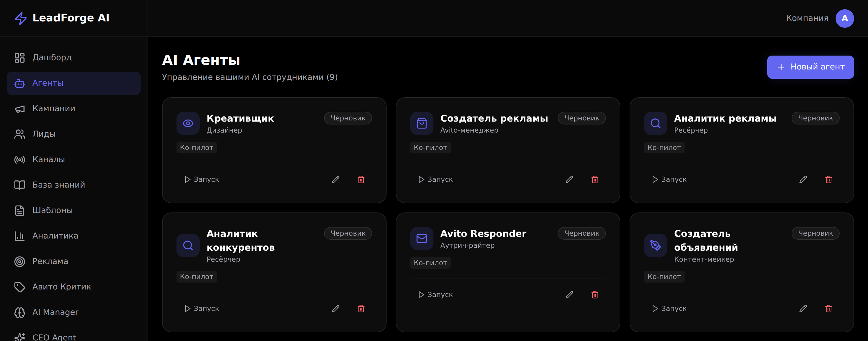Click the Компания label in header
Viewport: 868px width, 341px height.
[807, 18]
